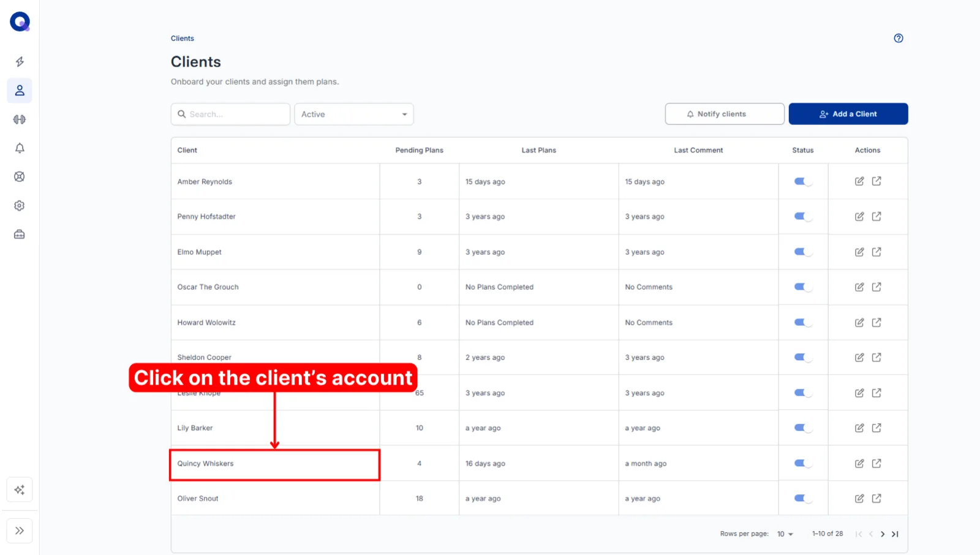Edit Lily Barker client details
Screen dimensions: 980x555
click(x=859, y=428)
